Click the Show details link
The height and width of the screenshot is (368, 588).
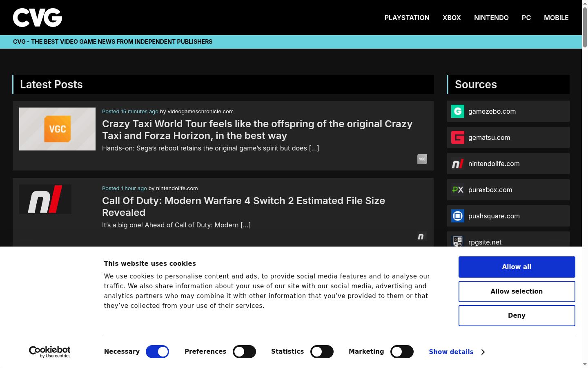tap(451, 352)
